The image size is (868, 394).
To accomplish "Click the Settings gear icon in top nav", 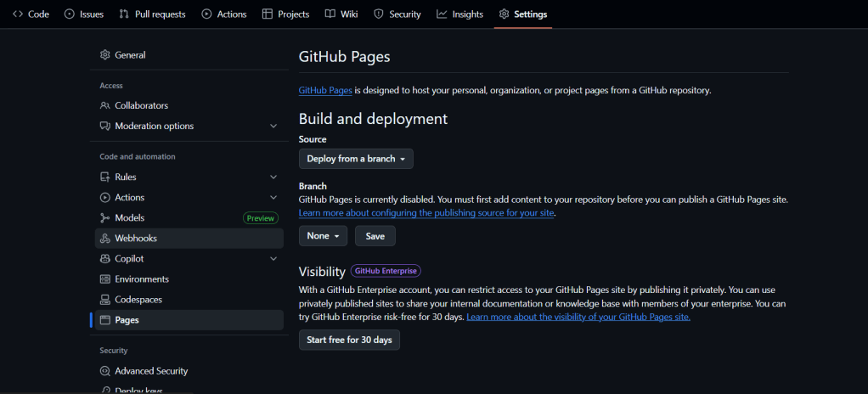I will point(504,14).
